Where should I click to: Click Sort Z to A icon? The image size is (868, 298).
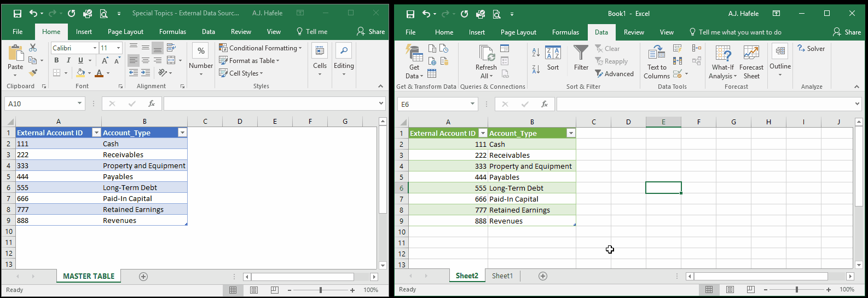(x=536, y=69)
